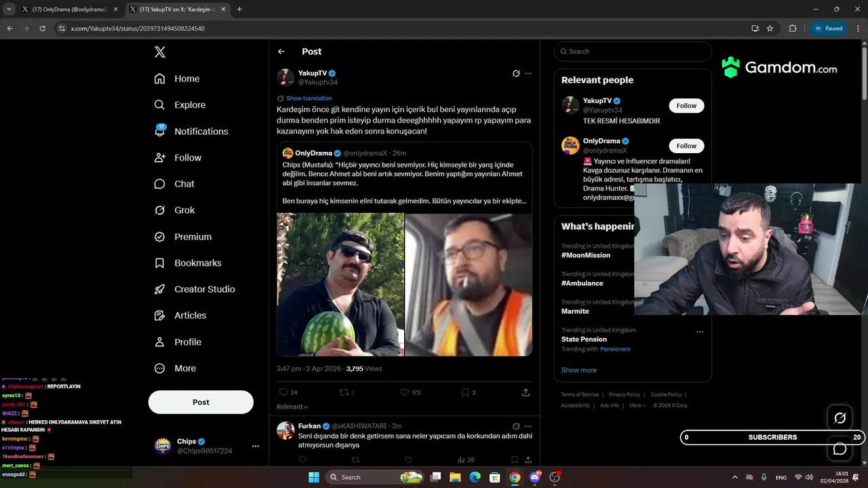The width and height of the screenshot is (868, 488).
Task: Follow OnlyDrama in Relevant people
Action: click(686, 146)
